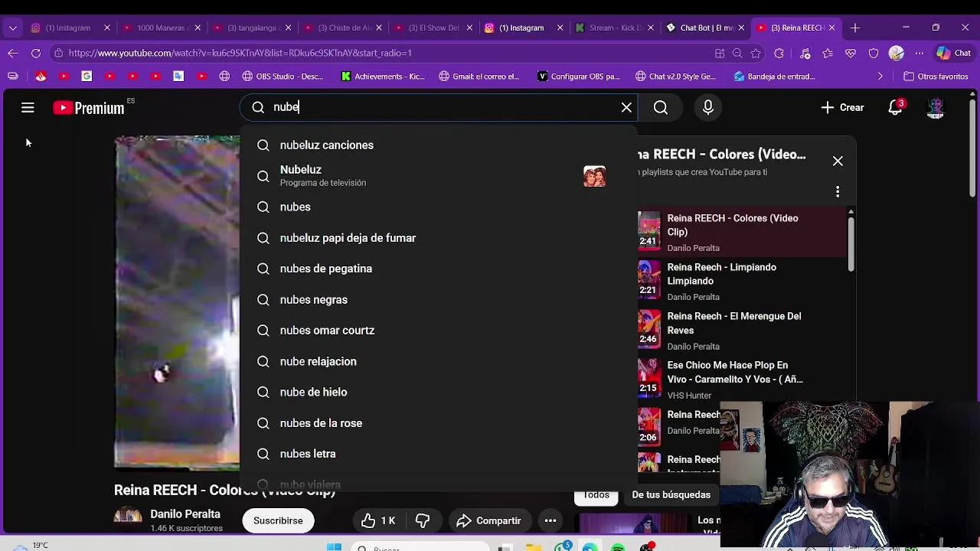Screen dimensions: 980x551
Task: Open the account avatar menu
Action: [936, 108]
